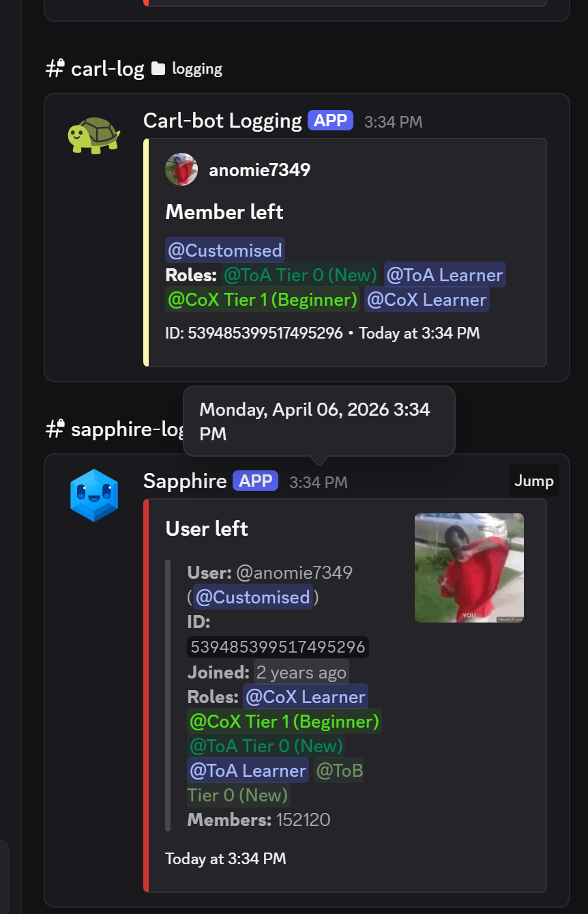The width and height of the screenshot is (588, 914).
Task: Click the @ToB Tier 0 (New) role mention
Action: click(339, 771)
